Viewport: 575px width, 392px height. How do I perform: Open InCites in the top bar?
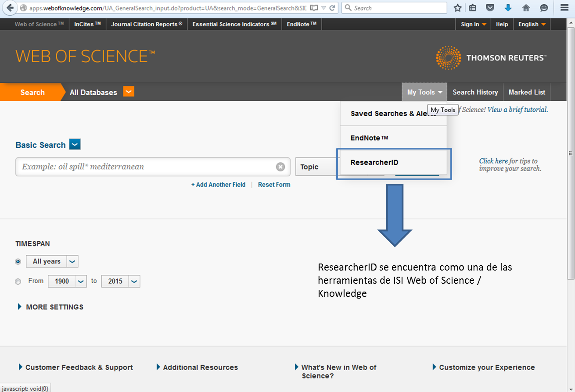pos(87,25)
